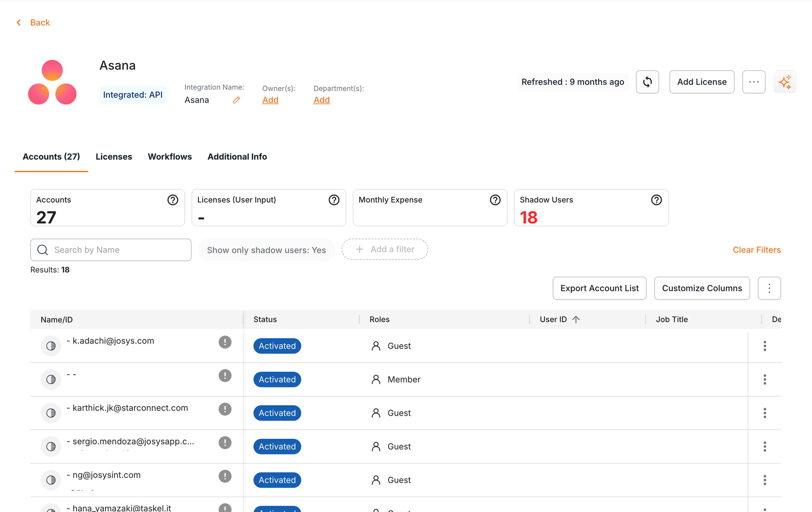Click the search magnifier icon

[43, 250]
